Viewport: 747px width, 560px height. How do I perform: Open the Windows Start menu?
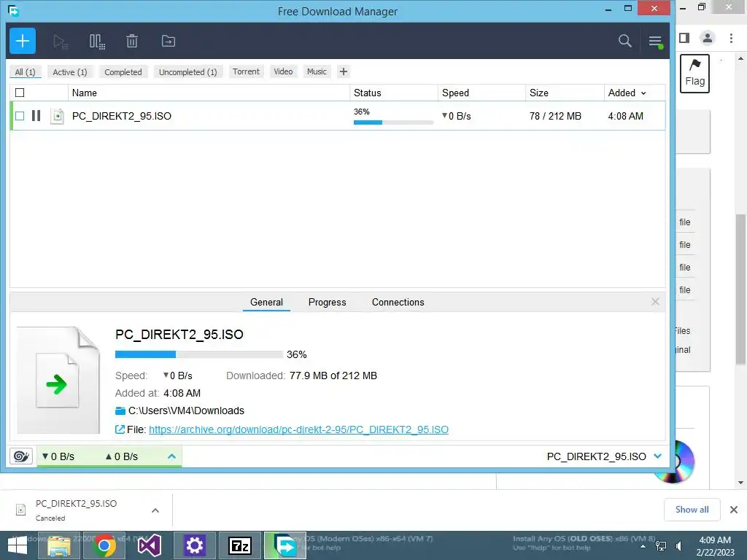pos(18,545)
